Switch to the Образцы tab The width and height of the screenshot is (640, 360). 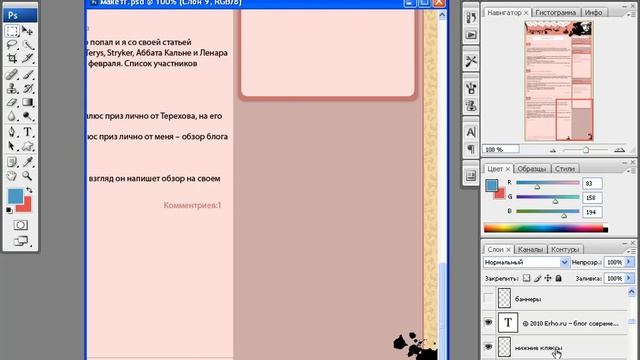(x=531, y=169)
